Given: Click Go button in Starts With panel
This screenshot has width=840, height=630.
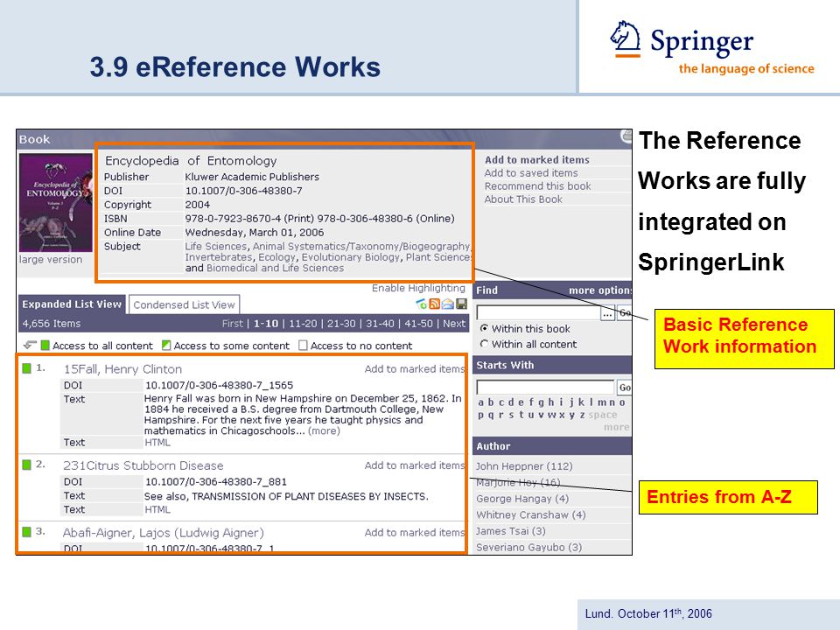Looking at the screenshot, I should (x=624, y=388).
